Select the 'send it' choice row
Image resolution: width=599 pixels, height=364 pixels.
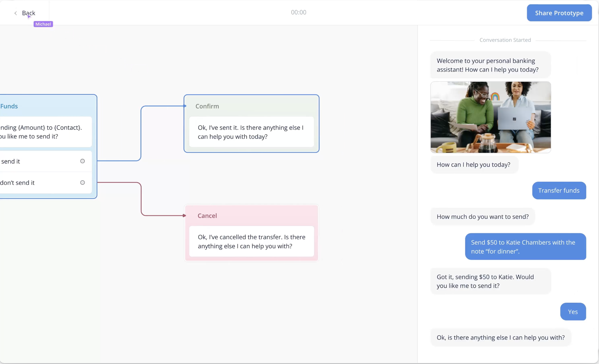pyautogui.click(x=46, y=161)
